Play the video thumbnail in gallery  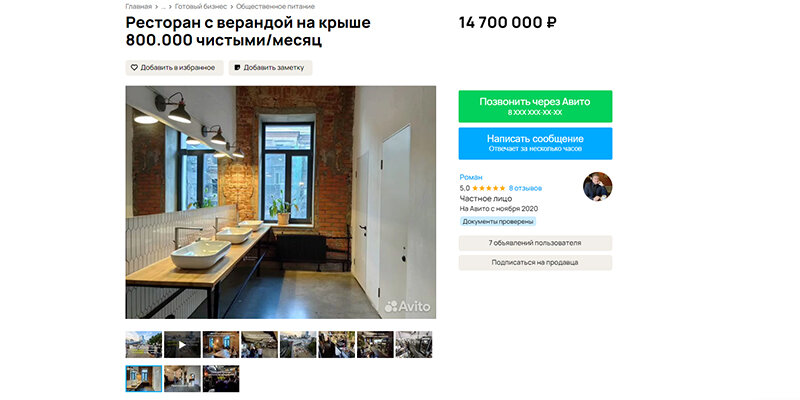[x=182, y=344]
